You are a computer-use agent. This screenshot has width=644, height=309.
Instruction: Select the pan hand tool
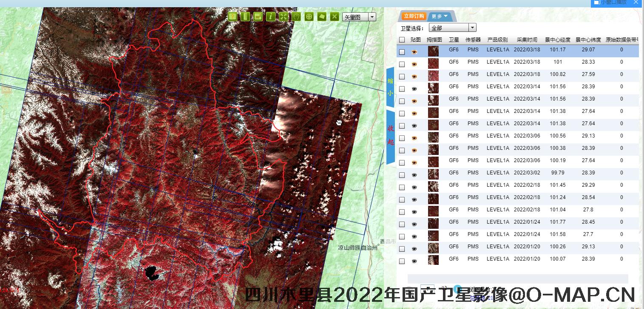coord(296,17)
